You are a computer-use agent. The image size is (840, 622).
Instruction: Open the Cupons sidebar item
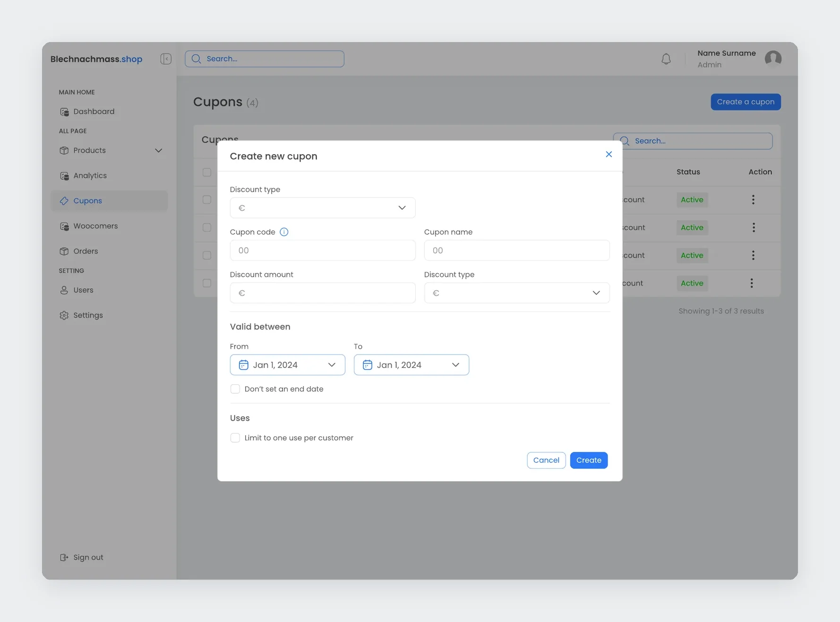point(109,201)
